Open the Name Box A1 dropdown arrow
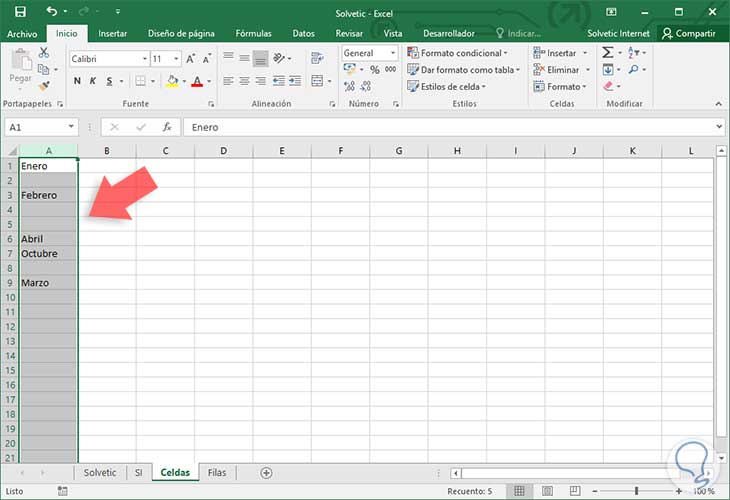 pos(71,127)
